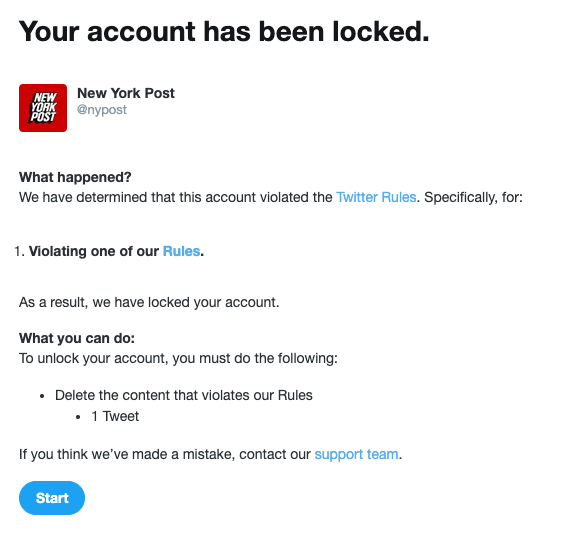Screen dimensions: 565x553
Task: Click the blue Start button
Action: (52, 498)
